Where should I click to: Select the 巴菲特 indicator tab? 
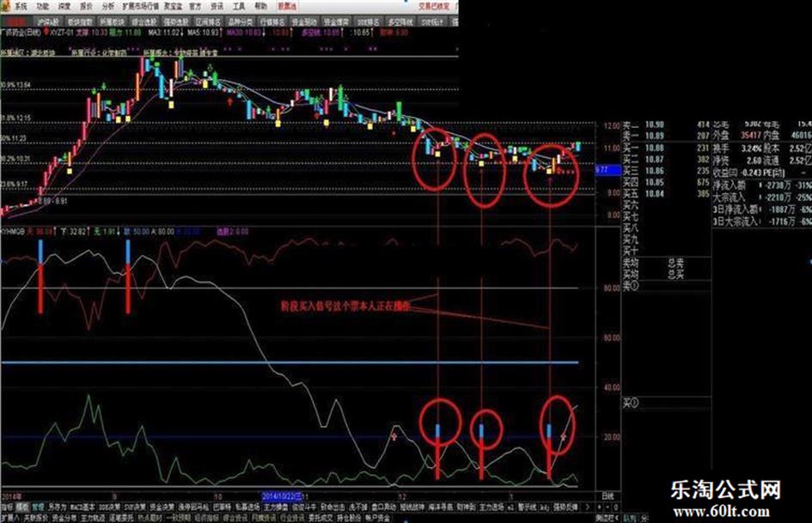click(x=223, y=507)
